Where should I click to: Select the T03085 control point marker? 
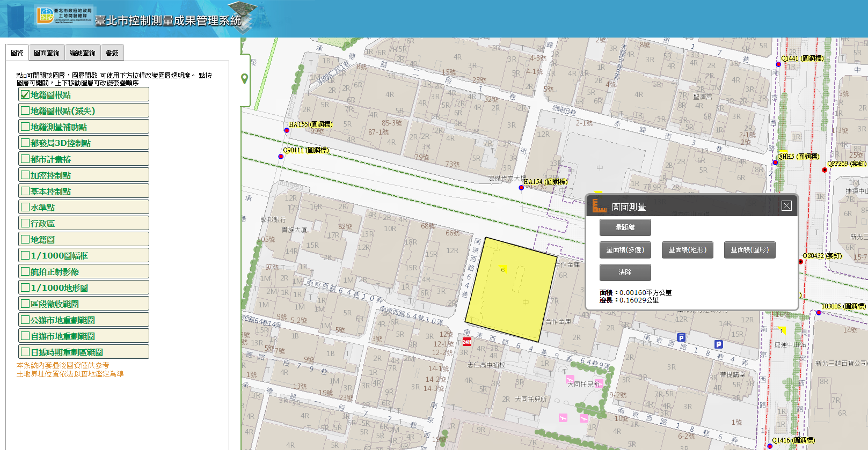pos(819,313)
